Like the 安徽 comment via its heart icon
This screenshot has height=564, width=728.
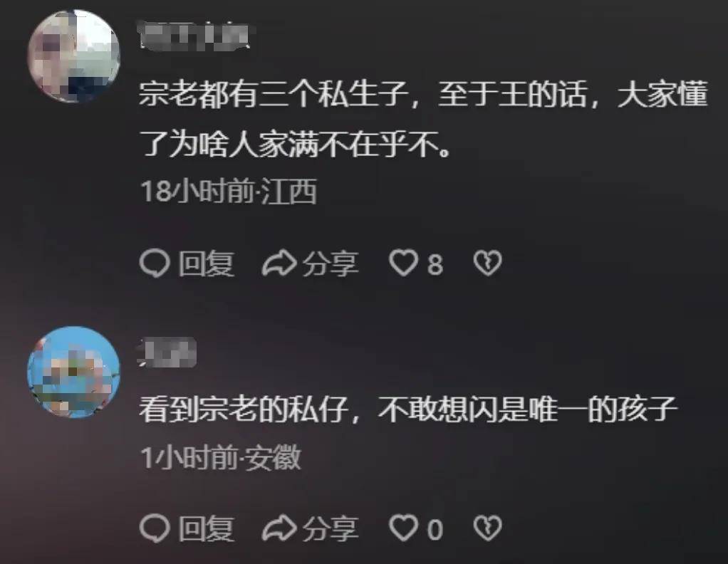tap(403, 528)
